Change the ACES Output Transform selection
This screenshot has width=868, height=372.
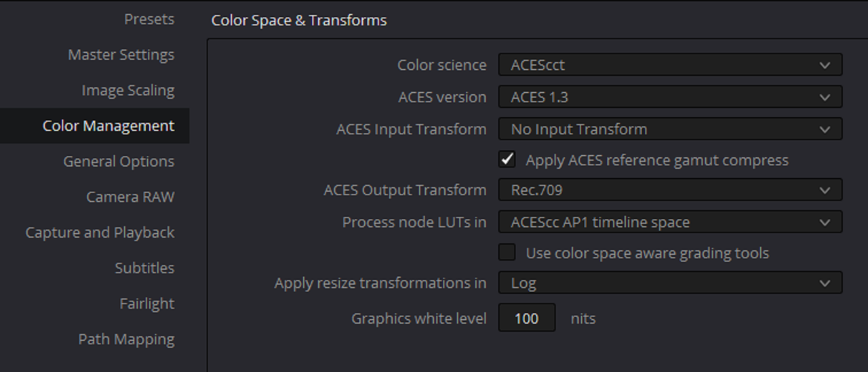click(x=670, y=190)
